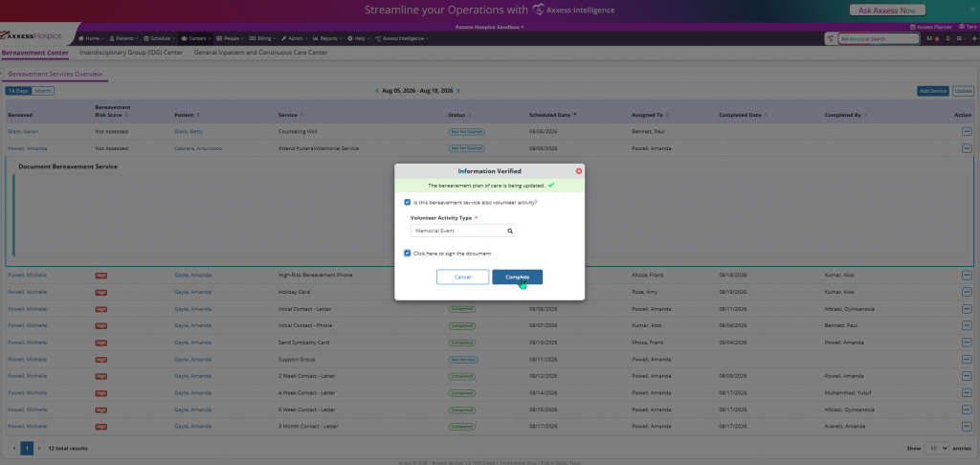Open the Volunteer Activity Type field
This screenshot has height=465, width=980.
coord(462,231)
